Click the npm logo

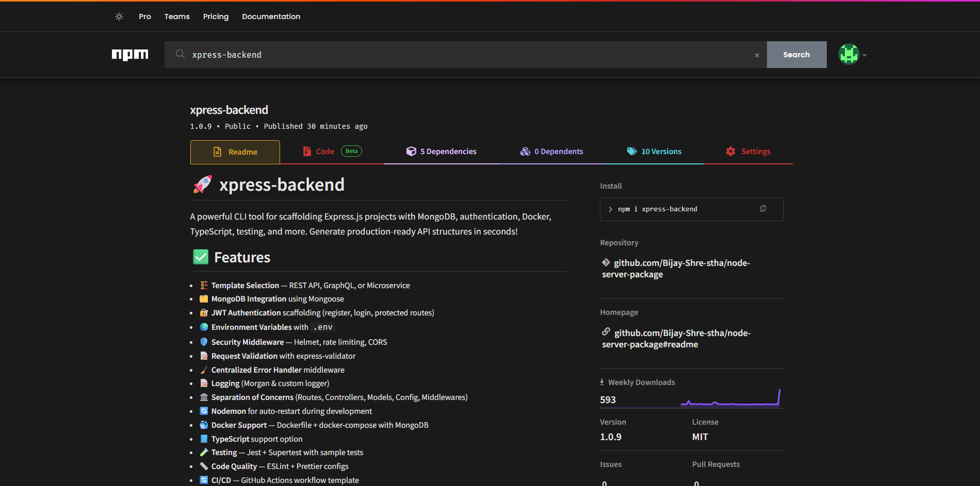(130, 55)
